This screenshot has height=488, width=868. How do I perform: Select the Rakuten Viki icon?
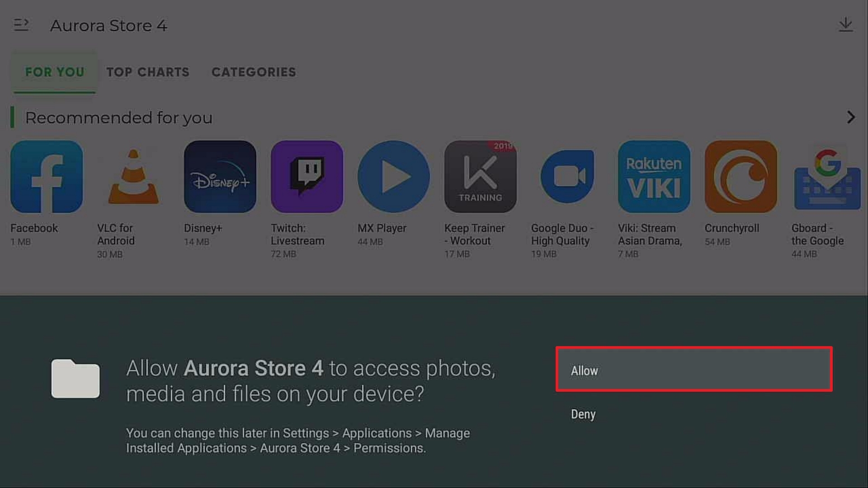[x=654, y=177]
